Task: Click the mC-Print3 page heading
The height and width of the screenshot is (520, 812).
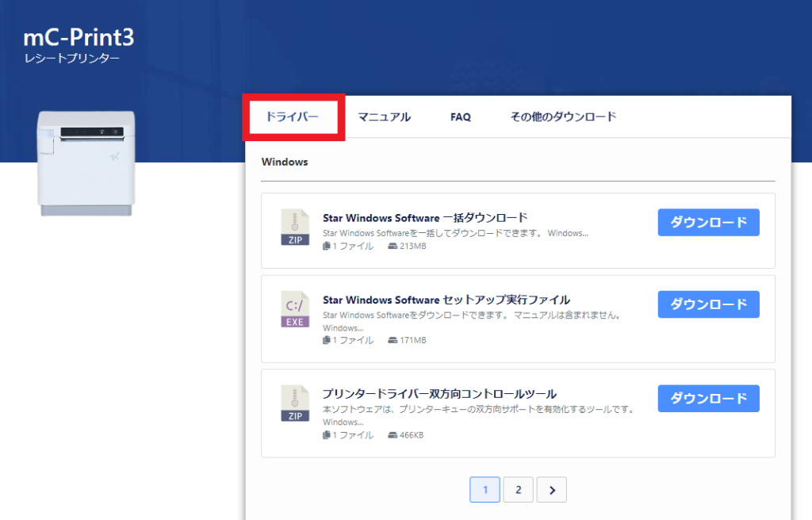Action: [x=79, y=37]
